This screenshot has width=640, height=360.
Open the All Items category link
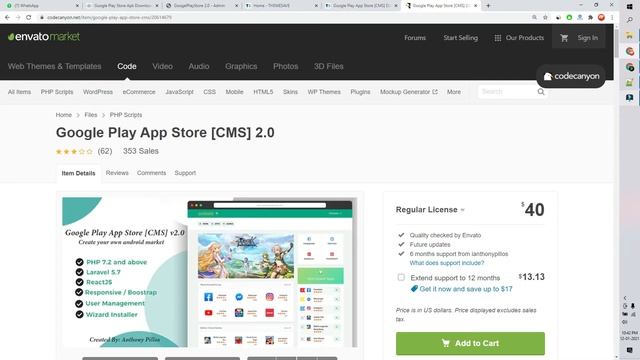pyautogui.click(x=19, y=92)
